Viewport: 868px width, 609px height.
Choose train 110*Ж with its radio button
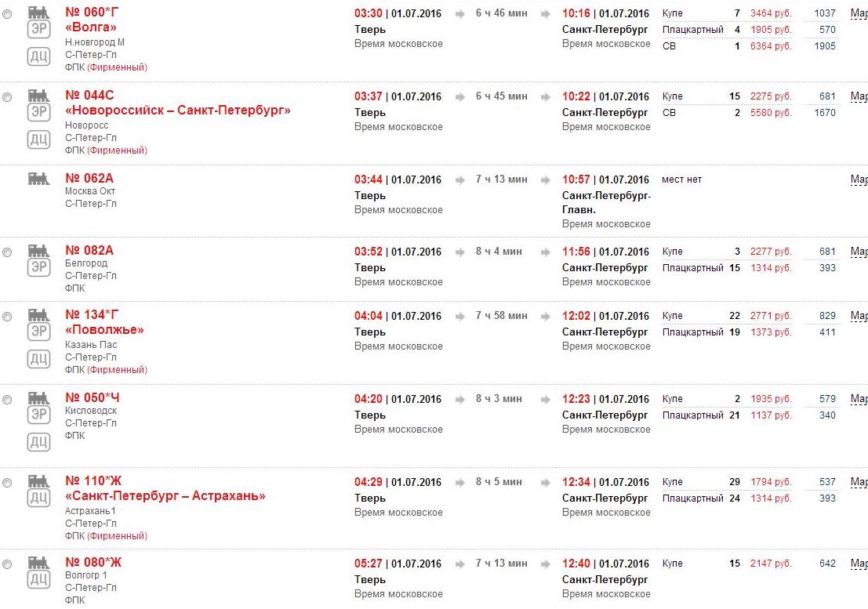[x=7, y=483]
